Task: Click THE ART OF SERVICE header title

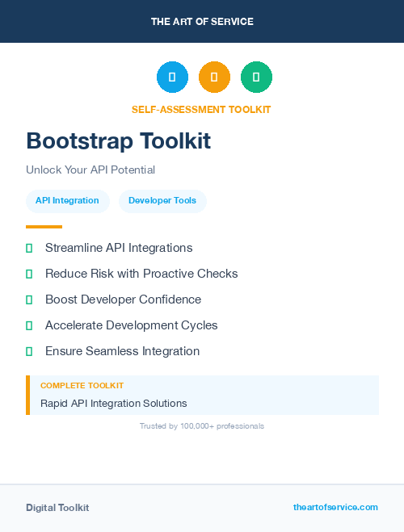Action: pos(202,22)
